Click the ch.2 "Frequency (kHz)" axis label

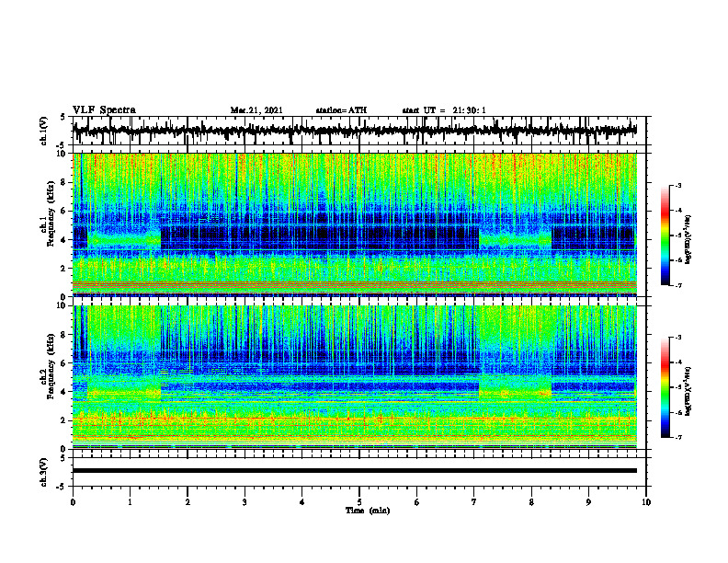(x=51, y=366)
